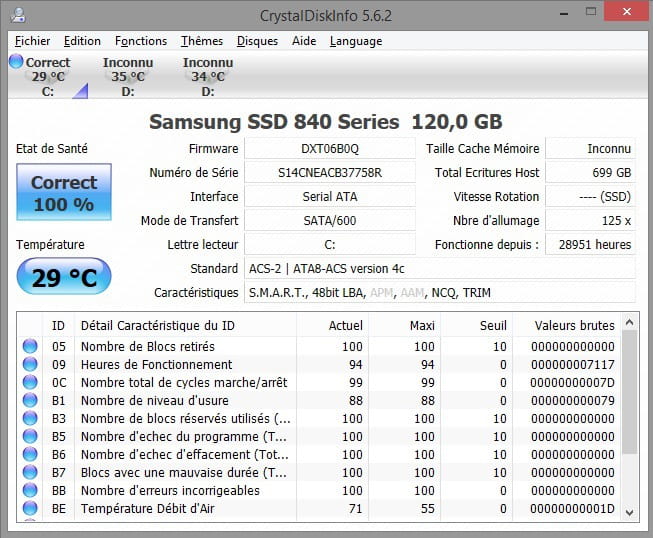The width and height of the screenshot is (653, 538).
Task: Click Taille Cache Mémoire value Inconnu
Action: click(x=591, y=149)
